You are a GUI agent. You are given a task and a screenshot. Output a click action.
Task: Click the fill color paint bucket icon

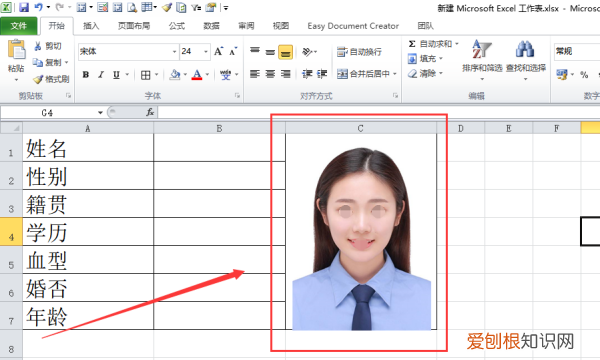[175, 75]
